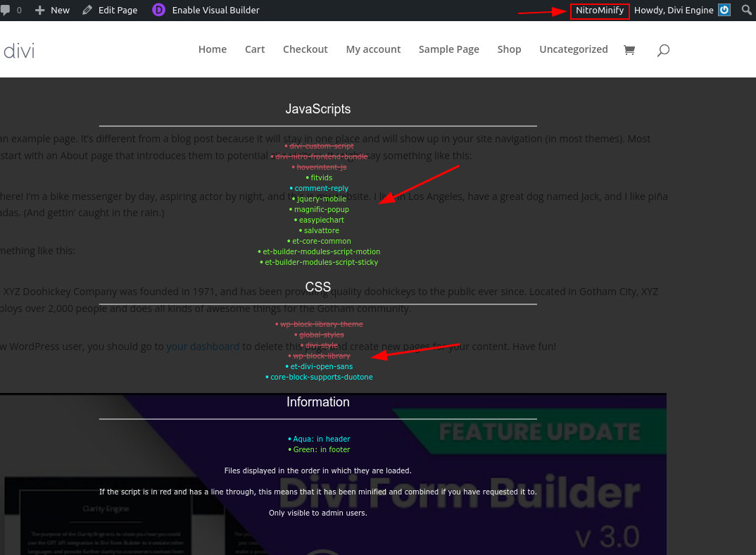Enable Visual Builder via the Divi icon

(x=159, y=11)
